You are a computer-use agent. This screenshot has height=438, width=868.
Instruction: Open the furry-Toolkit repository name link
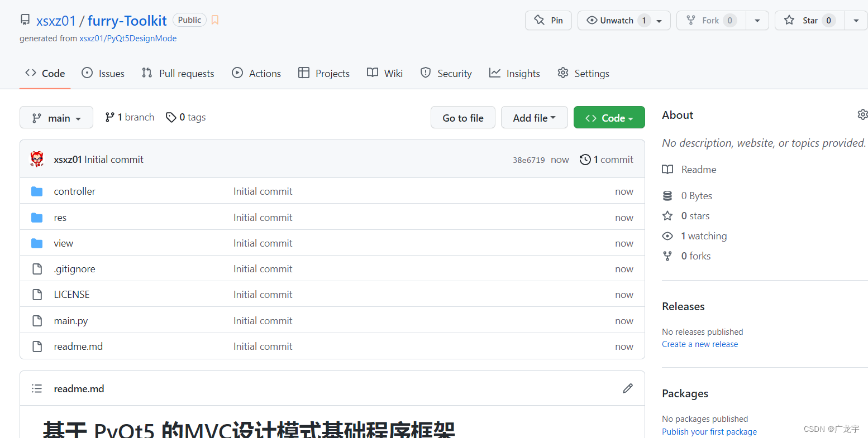point(127,21)
